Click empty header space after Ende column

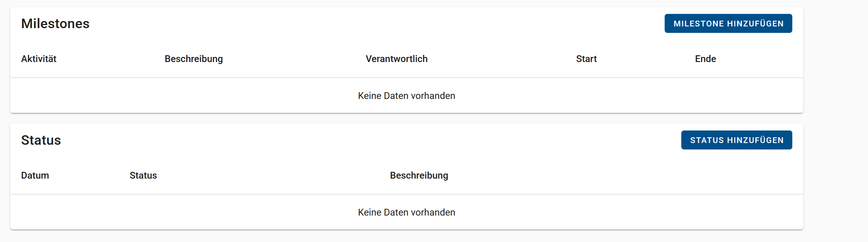pos(760,59)
